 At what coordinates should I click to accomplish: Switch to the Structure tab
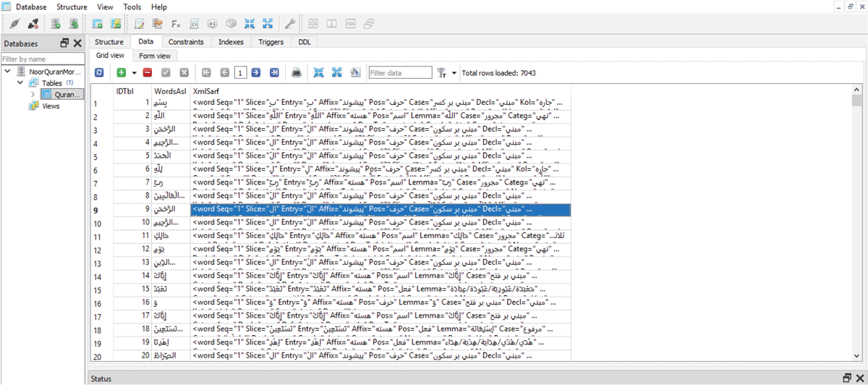[x=109, y=42]
